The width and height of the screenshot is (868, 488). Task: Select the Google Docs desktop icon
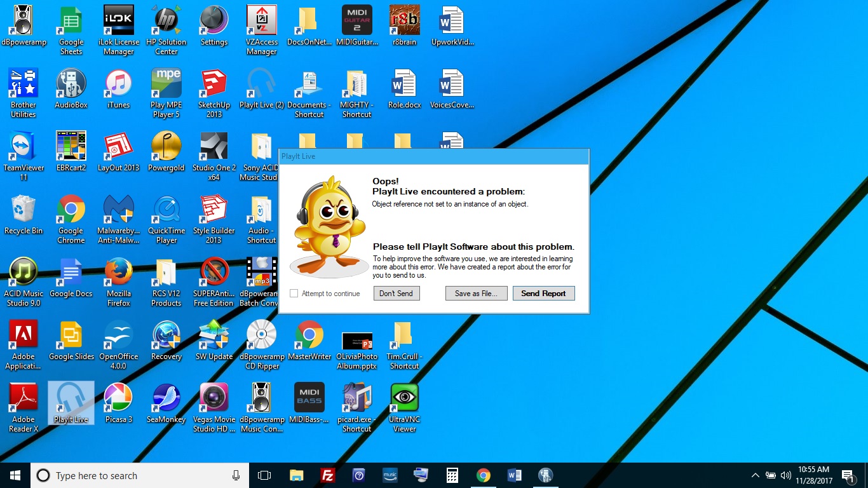pyautogui.click(x=71, y=278)
